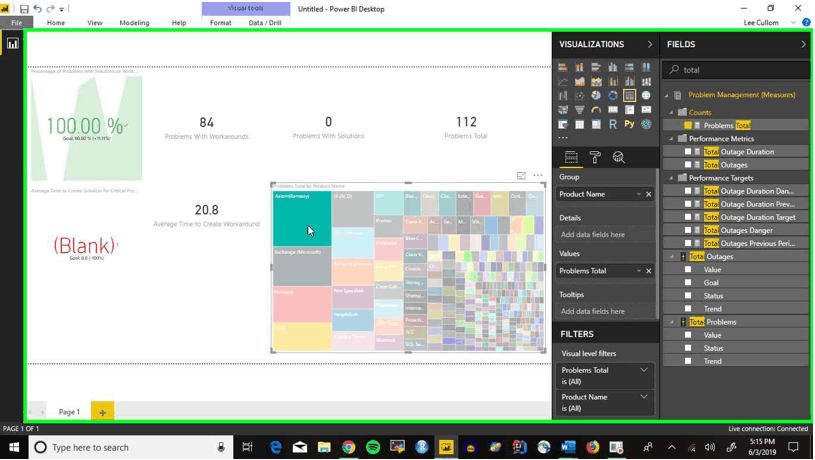Screen dimensions: 815x460
Task: Select the Map globe visualization
Action: tap(646, 96)
